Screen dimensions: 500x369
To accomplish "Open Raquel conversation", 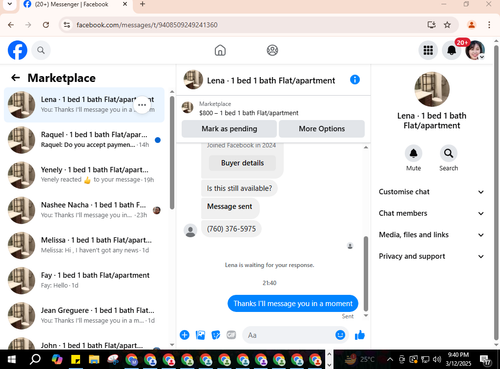I will [x=84, y=140].
